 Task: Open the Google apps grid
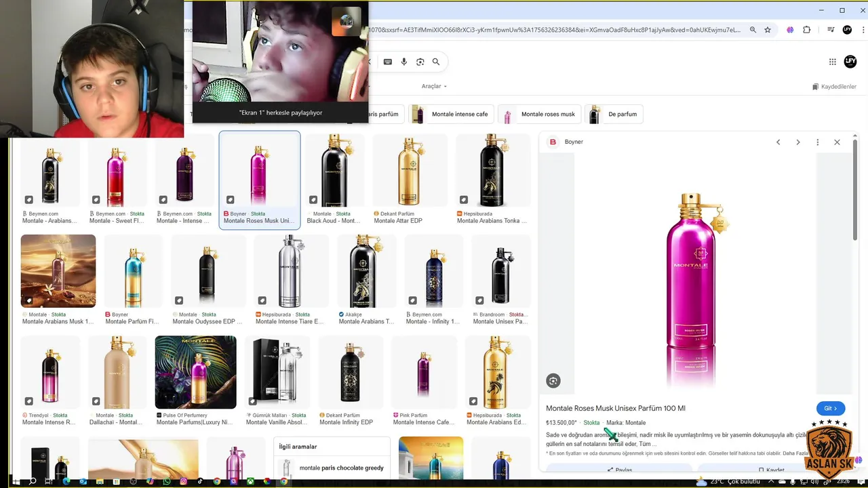click(833, 62)
